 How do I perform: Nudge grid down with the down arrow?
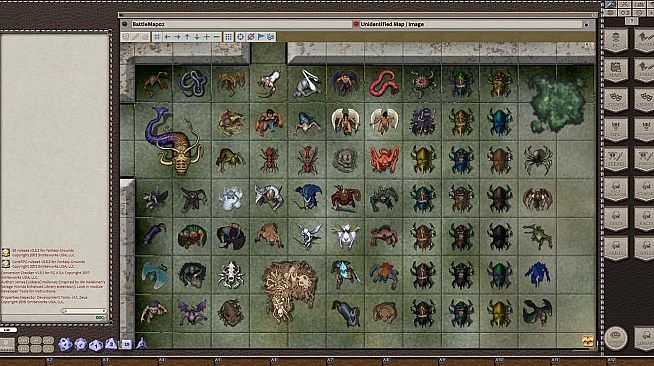[x=197, y=37]
